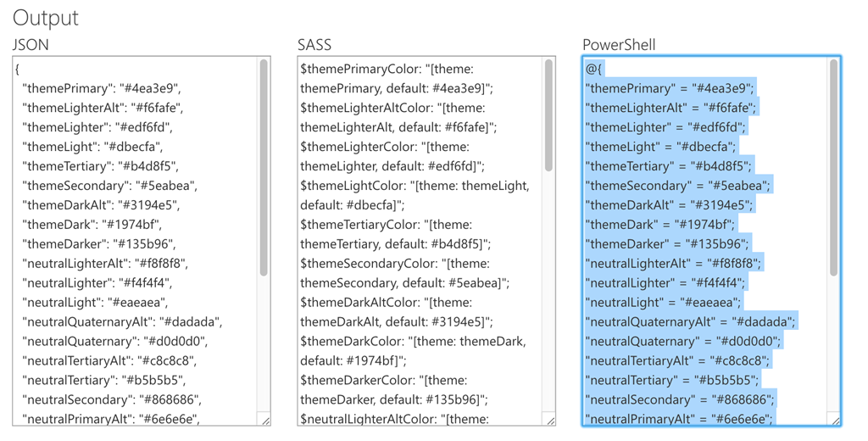Click the SASS label
The width and height of the screenshot is (868, 441).
[x=314, y=45]
